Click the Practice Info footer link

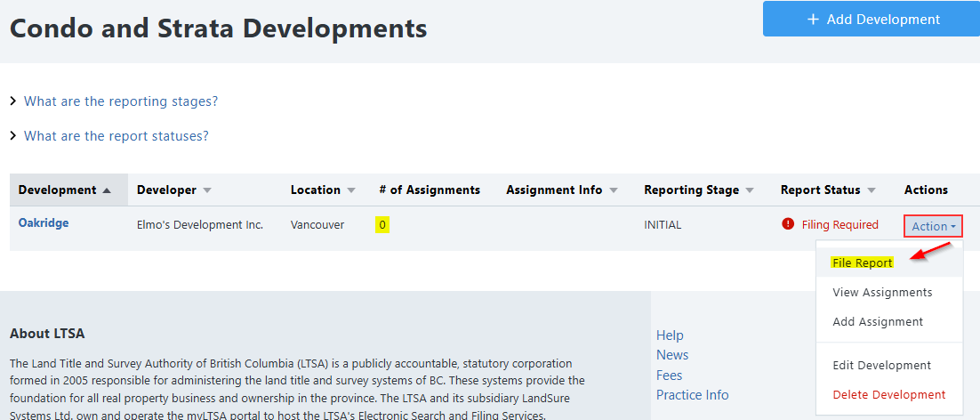point(692,395)
